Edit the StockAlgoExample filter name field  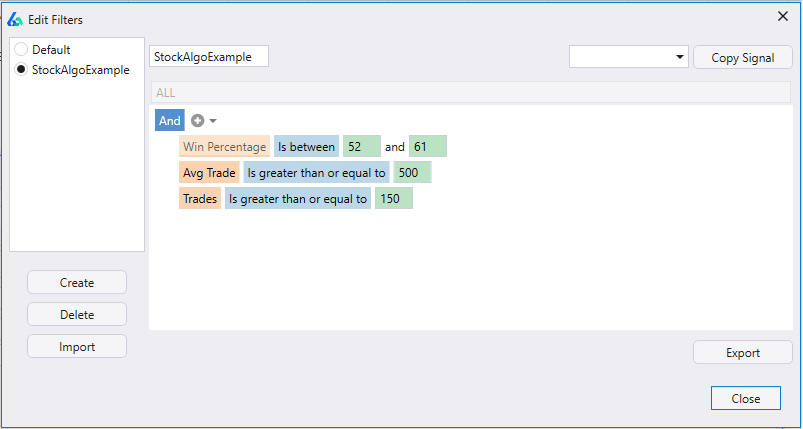[209, 57]
